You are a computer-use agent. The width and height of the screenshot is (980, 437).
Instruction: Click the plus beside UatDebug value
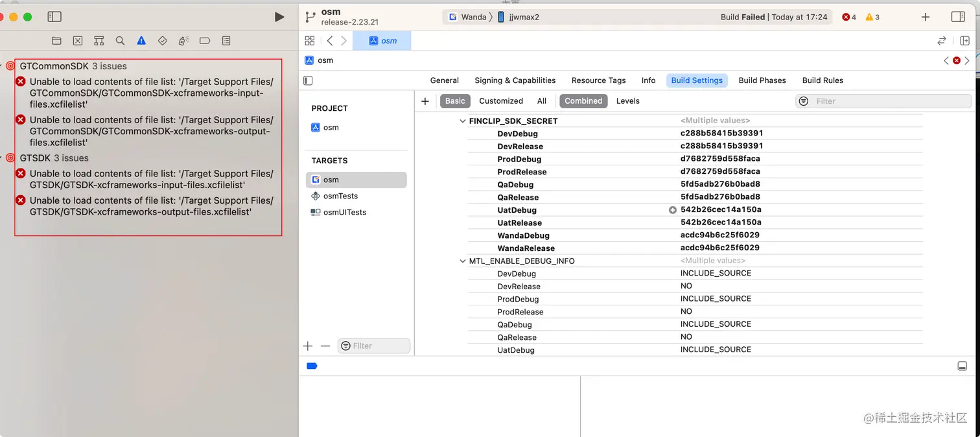pyautogui.click(x=672, y=210)
